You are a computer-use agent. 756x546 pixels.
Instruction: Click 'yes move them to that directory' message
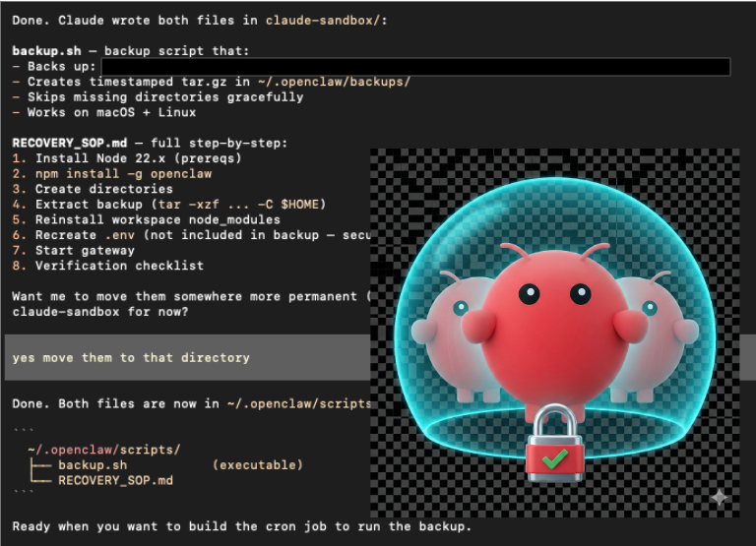131,357
